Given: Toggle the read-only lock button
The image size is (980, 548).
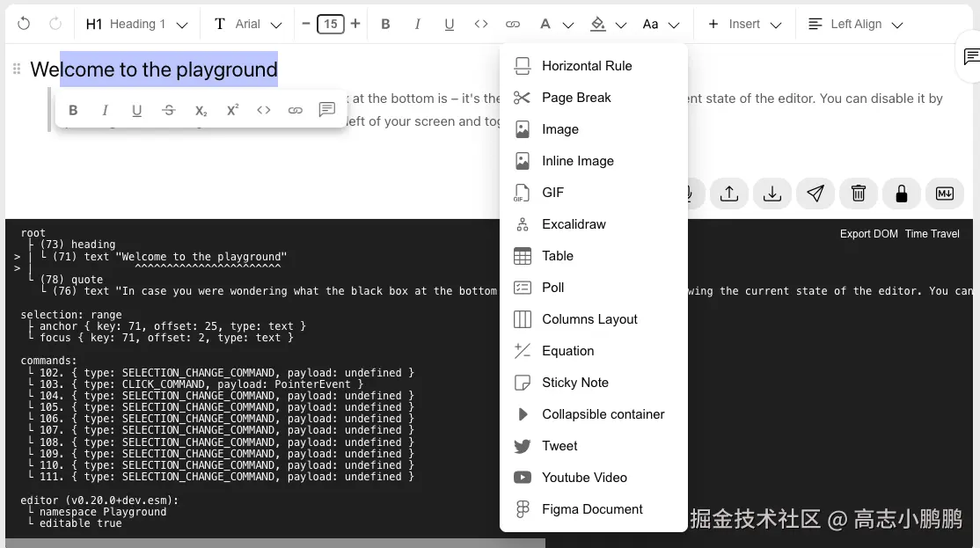Looking at the screenshot, I should (x=901, y=194).
